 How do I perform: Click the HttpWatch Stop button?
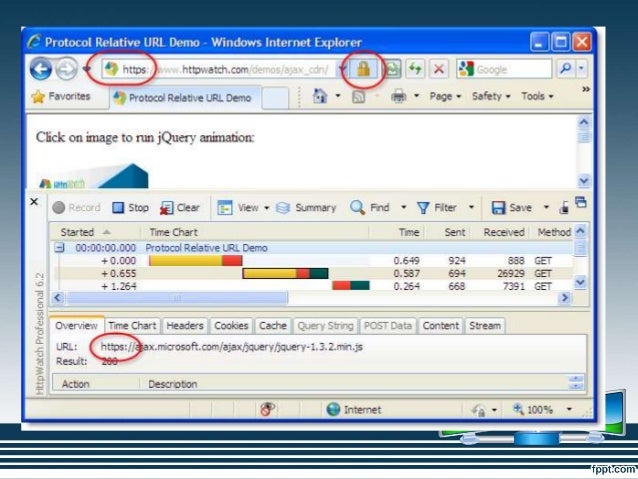coord(130,208)
